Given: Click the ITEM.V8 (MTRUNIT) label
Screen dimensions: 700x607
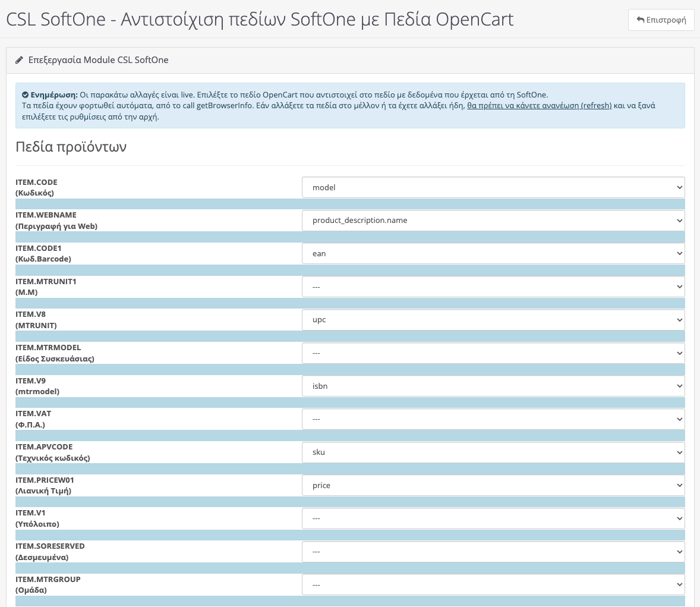Looking at the screenshot, I should (36, 320).
